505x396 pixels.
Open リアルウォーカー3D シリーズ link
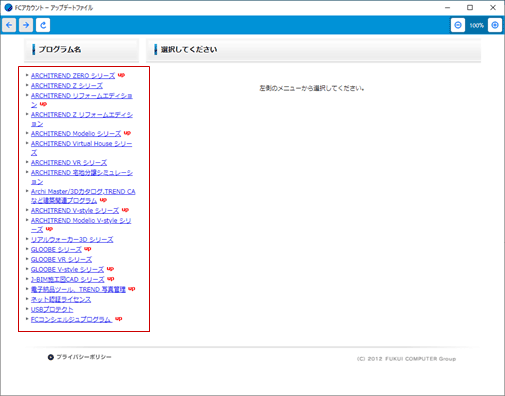click(72, 240)
